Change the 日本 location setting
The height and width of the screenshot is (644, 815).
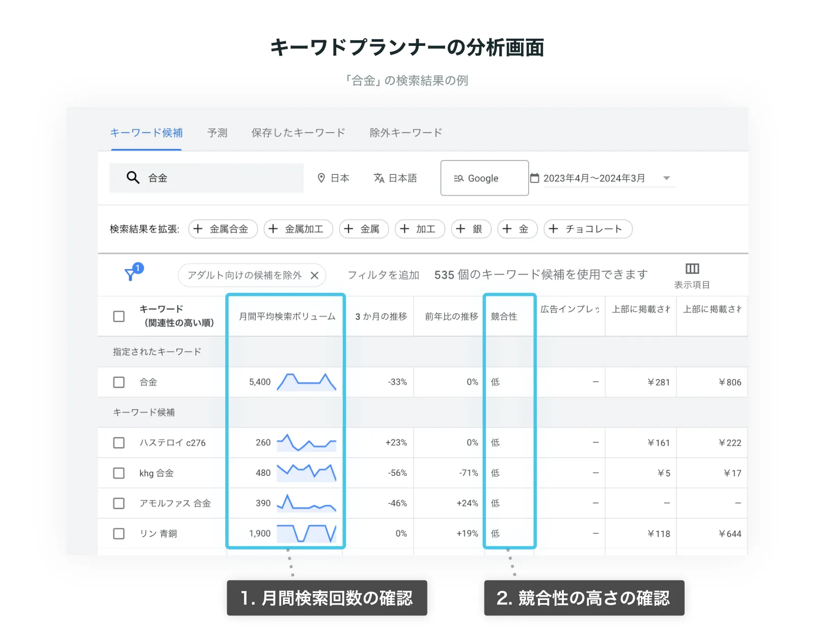334,178
